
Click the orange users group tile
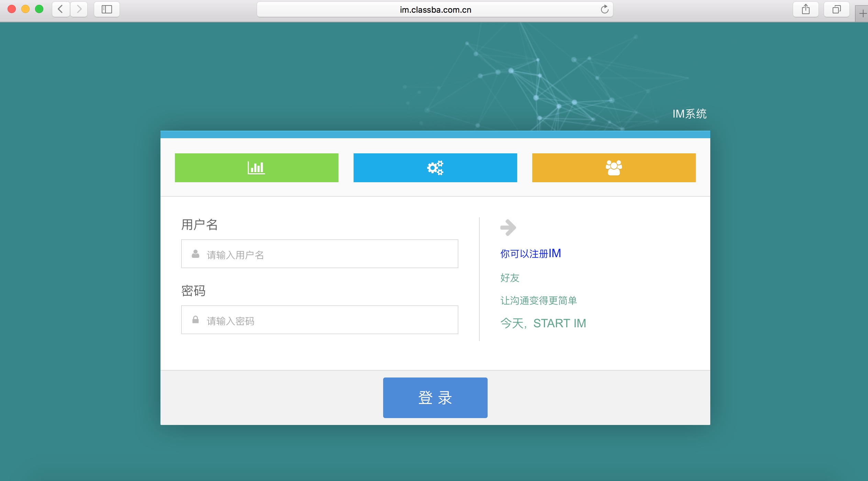(x=614, y=168)
